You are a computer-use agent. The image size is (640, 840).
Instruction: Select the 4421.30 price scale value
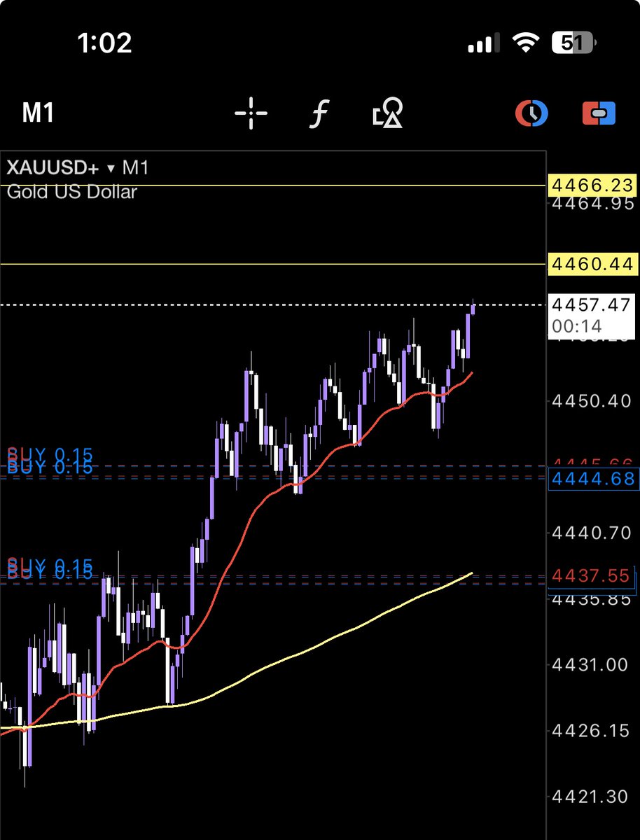(x=592, y=796)
